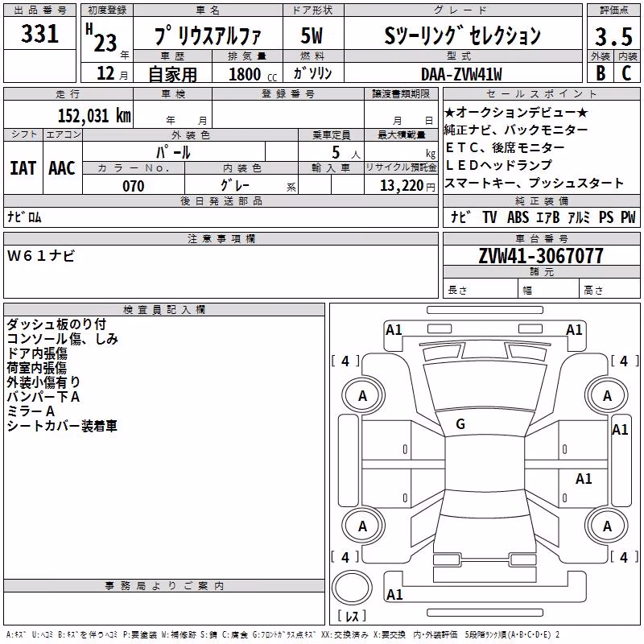Click the mileage 152,031 km
This screenshot has height=644, width=644.
(94, 115)
